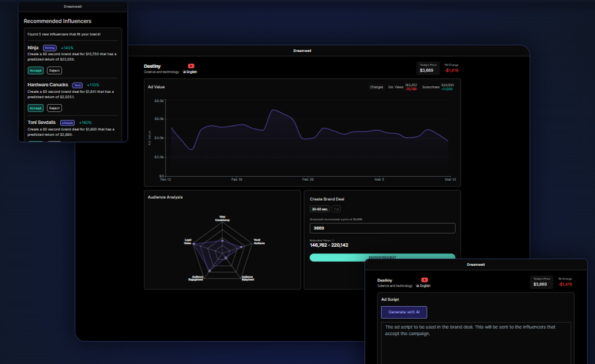Click YouTube icon beside Destiny in main window
Screen dimensions: 595x364
tap(191, 66)
